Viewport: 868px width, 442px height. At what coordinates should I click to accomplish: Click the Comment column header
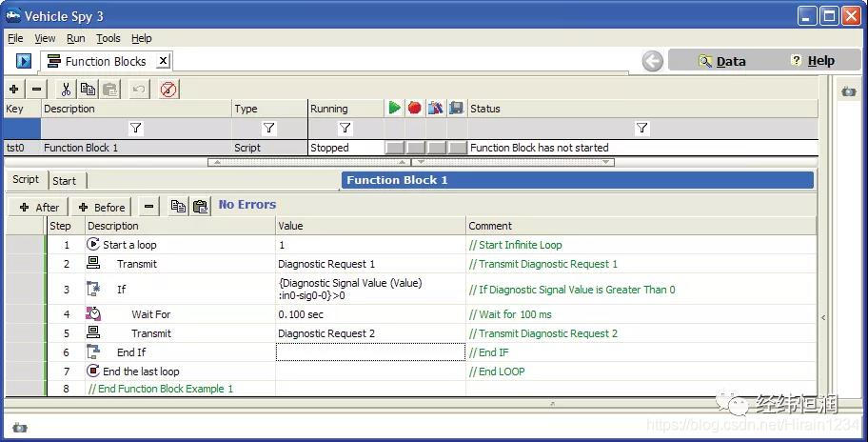point(641,226)
